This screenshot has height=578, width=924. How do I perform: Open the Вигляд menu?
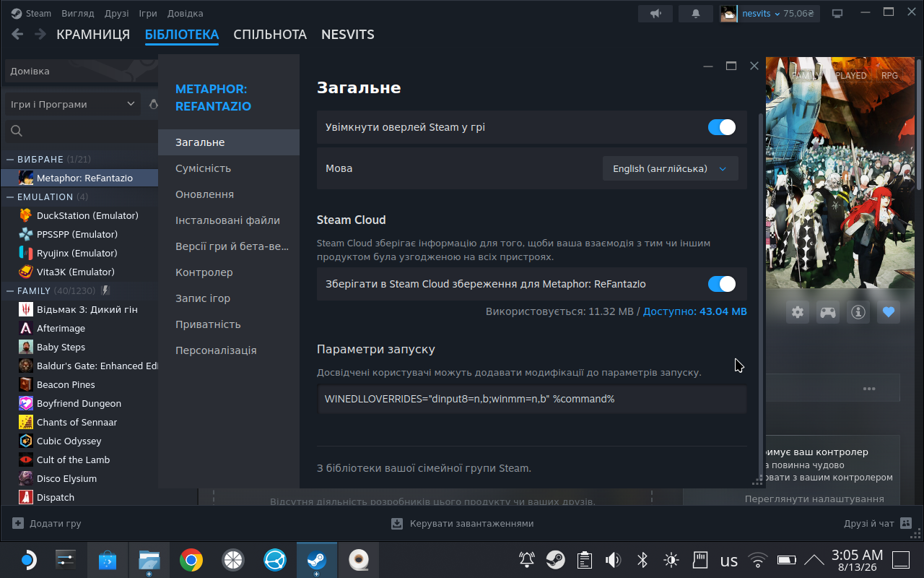(77, 14)
